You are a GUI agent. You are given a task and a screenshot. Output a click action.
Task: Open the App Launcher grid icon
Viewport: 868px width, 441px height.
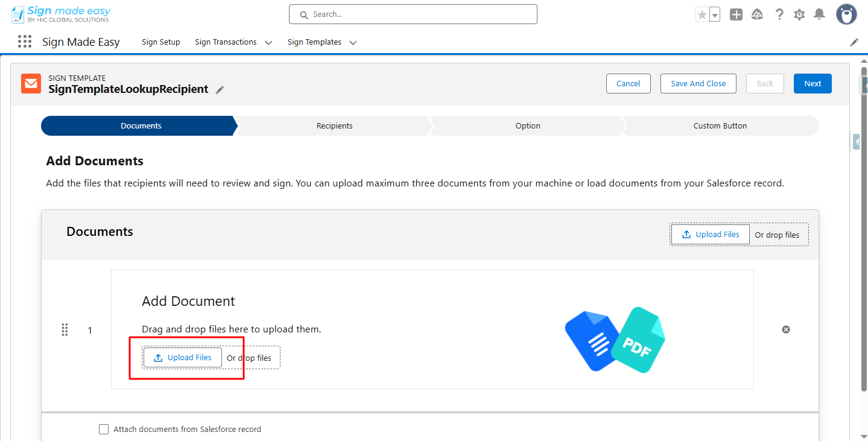[25, 42]
